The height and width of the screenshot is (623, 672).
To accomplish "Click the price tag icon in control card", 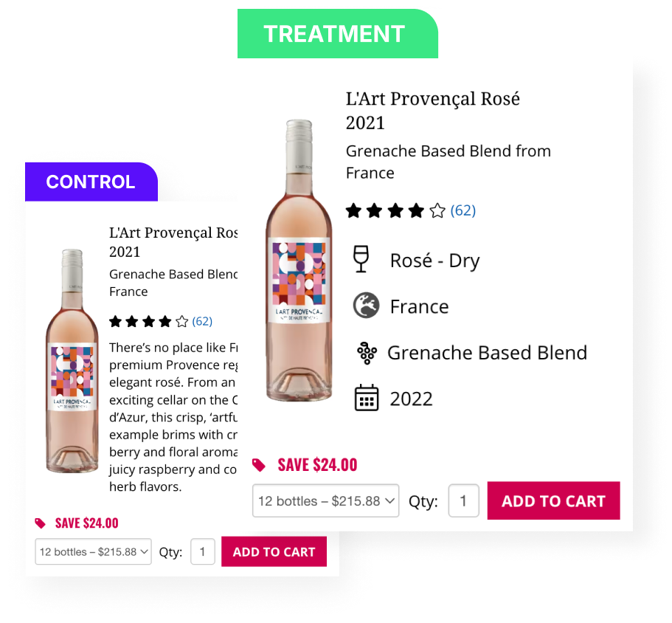I will pos(40,523).
